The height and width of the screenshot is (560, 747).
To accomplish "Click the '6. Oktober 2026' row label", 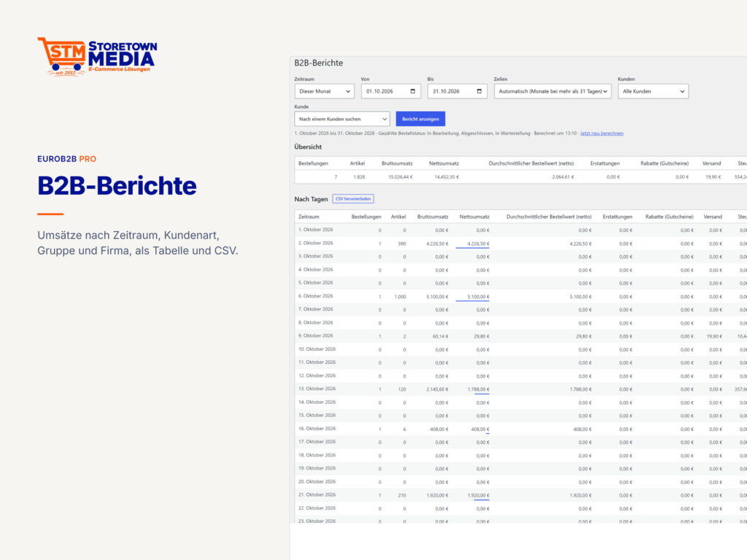I will pyautogui.click(x=315, y=296).
